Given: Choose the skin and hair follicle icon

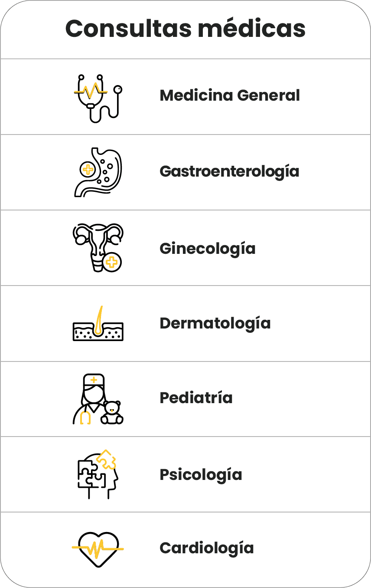Looking at the screenshot, I should click(x=98, y=323).
